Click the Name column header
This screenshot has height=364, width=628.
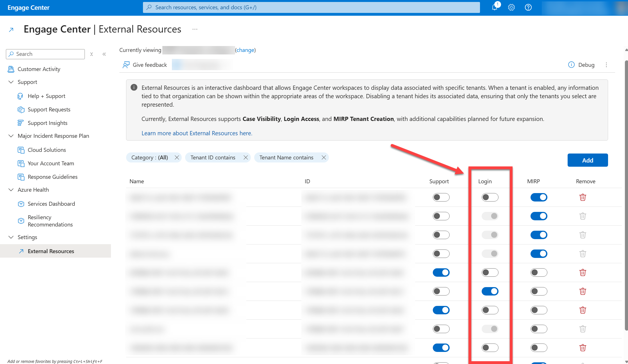pos(137,182)
